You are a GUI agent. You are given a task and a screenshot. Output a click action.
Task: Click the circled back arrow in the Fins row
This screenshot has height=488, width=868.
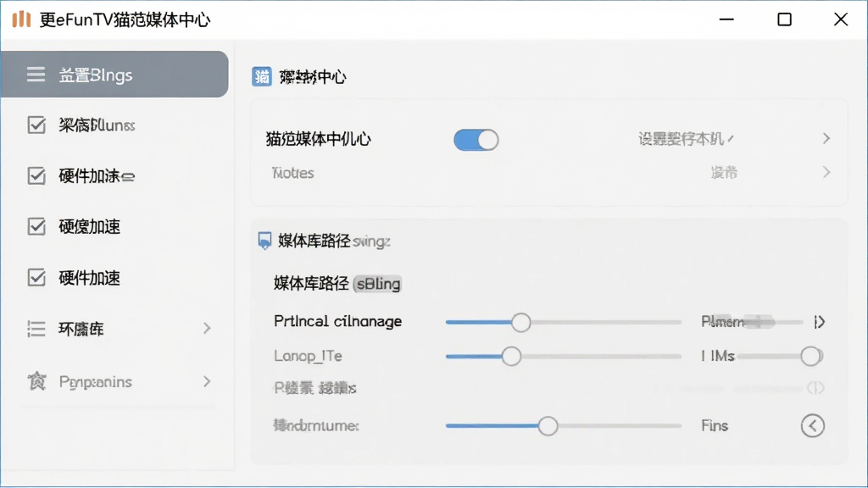pyautogui.click(x=813, y=425)
